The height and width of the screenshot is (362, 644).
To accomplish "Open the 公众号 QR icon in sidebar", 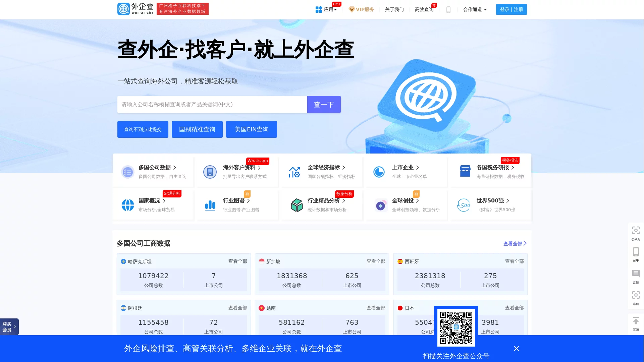I will click(636, 231).
